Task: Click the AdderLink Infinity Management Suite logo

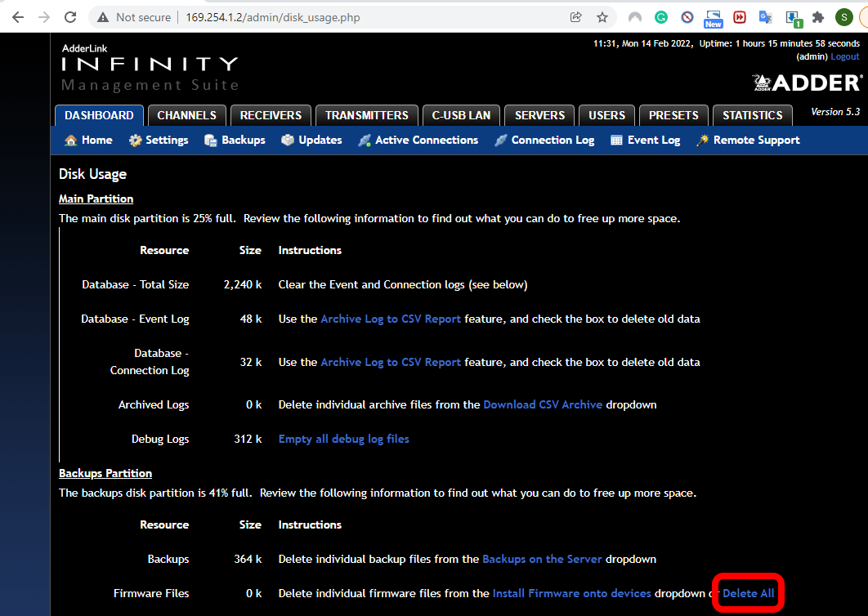Action: (150, 68)
